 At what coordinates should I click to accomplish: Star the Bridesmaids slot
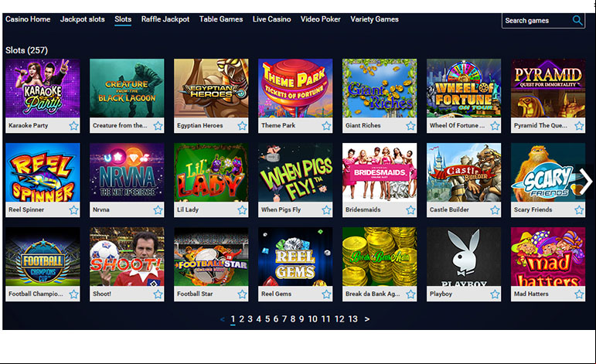[x=410, y=210]
